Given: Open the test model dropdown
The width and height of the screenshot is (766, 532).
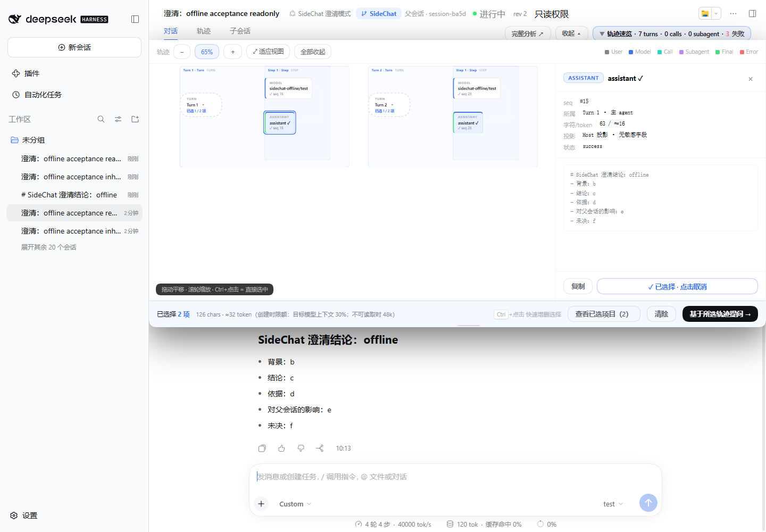Looking at the screenshot, I should pyautogui.click(x=613, y=504).
